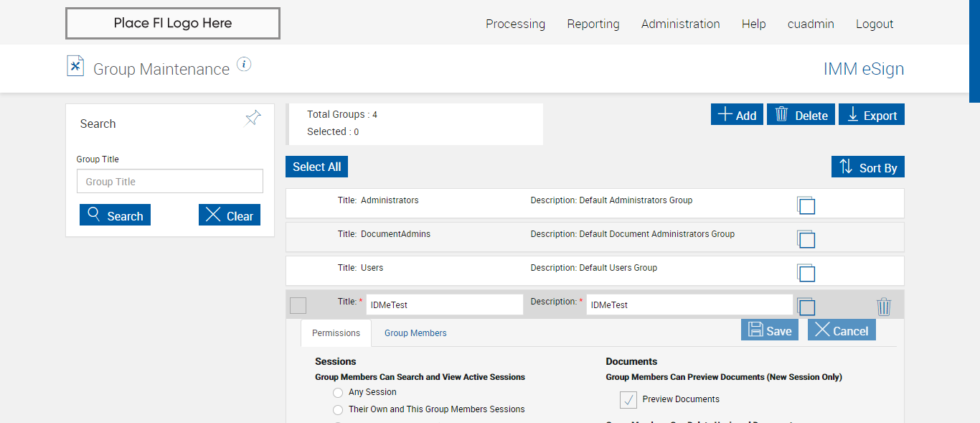Click copy icon for Administrators group
980x423 pixels.
pyautogui.click(x=806, y=205)
